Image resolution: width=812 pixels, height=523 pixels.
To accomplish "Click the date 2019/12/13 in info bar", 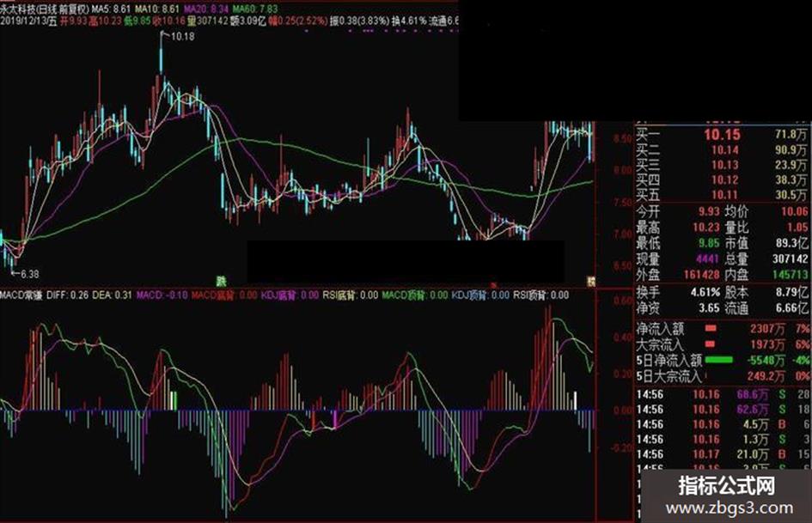I will click(24, 21).
